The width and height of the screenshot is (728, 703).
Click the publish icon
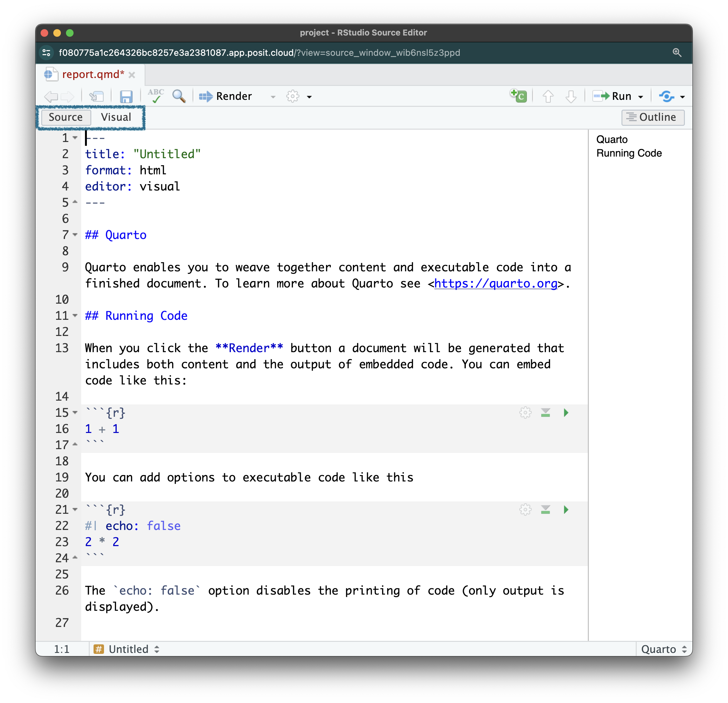[x=666, y=97]
